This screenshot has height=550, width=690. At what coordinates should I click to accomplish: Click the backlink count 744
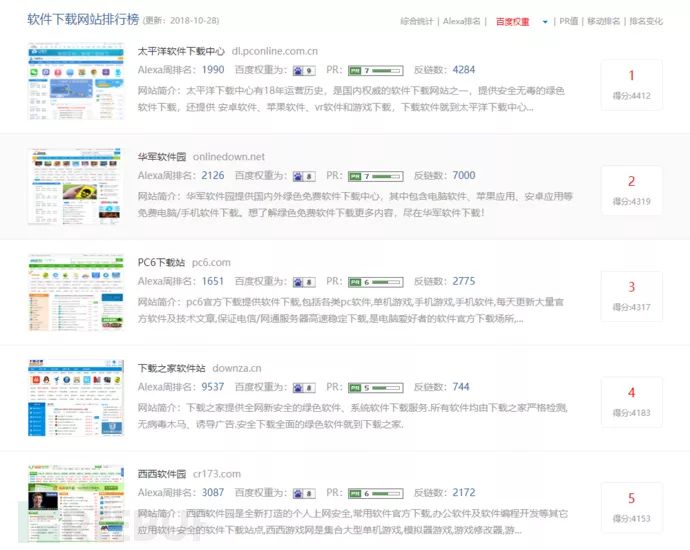461,387
